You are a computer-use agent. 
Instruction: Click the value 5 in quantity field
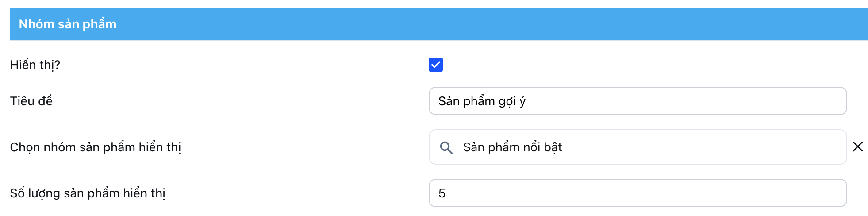(x=442, y=193)
